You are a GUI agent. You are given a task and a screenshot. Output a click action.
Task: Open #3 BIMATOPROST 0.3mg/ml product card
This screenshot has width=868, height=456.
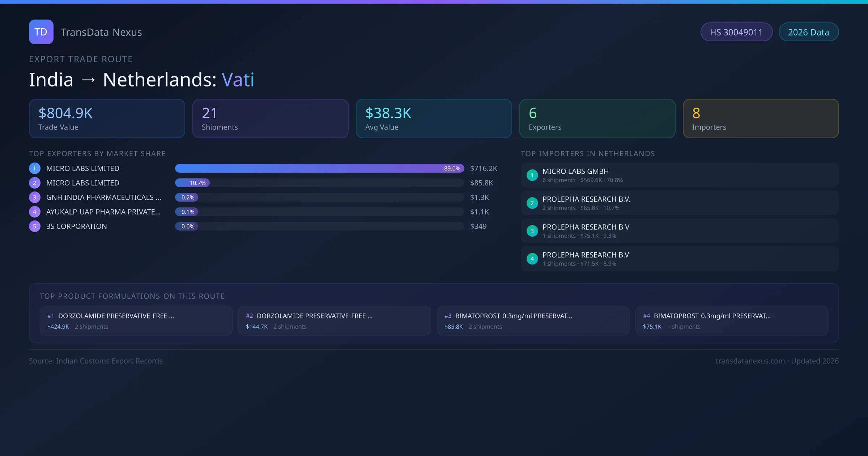click(533, 321)
